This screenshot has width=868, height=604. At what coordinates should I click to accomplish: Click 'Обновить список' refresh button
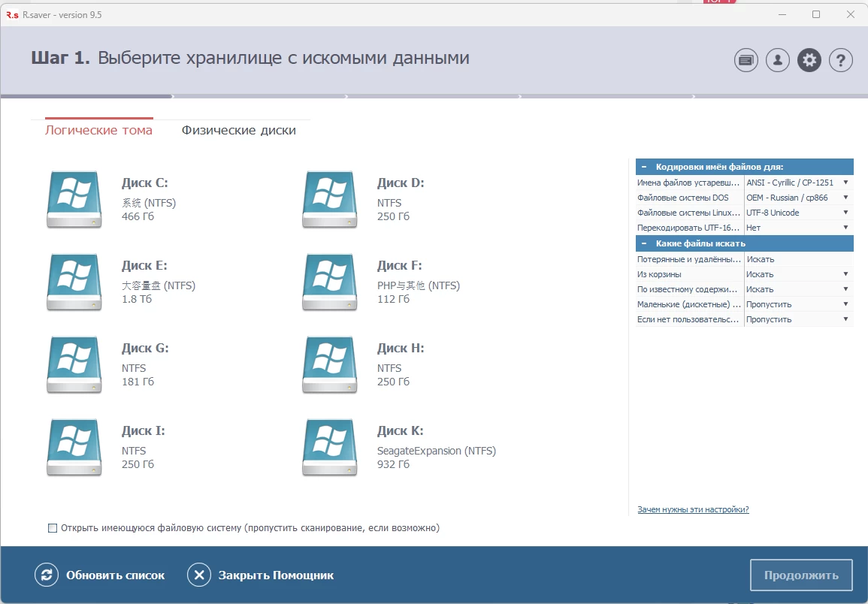pos(100,575)
